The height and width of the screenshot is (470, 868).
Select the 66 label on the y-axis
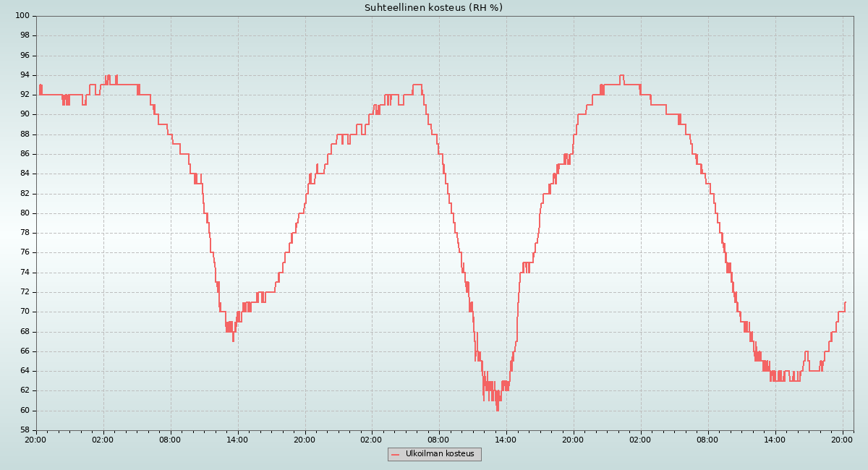tap(24, 351)
